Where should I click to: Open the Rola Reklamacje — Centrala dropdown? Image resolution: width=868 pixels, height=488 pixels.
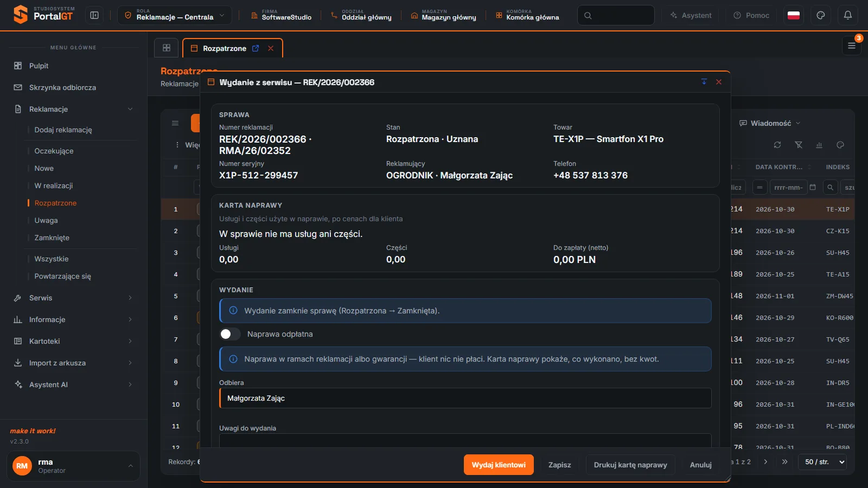pos(175,15)
